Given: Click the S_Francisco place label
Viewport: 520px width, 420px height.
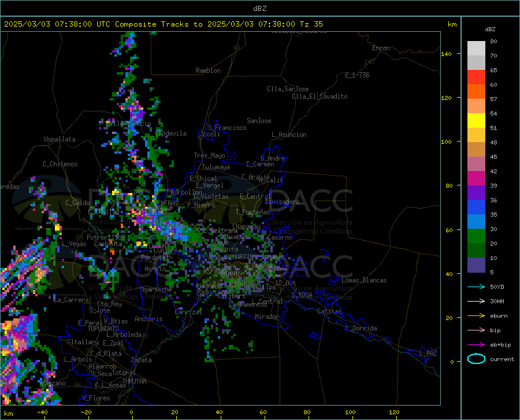Looking at the screenshot, I should click(227, 128).
